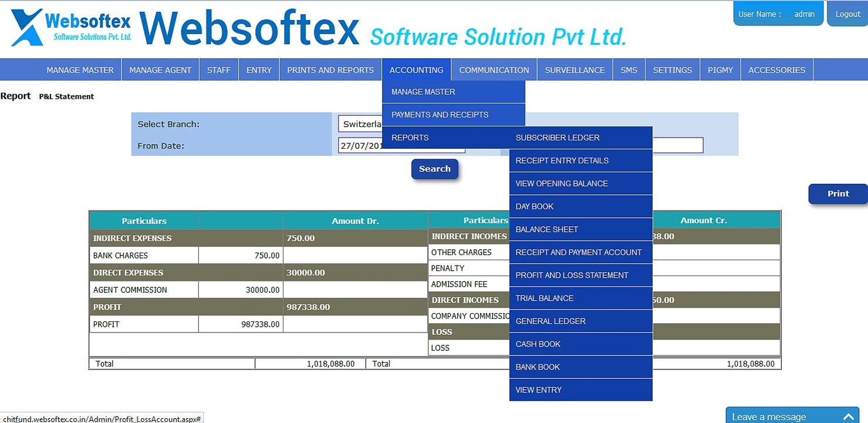Screen dimensions: 868x423
Task: Select REPORTS in Accounting dropdown
Action: tap(446, 137)
